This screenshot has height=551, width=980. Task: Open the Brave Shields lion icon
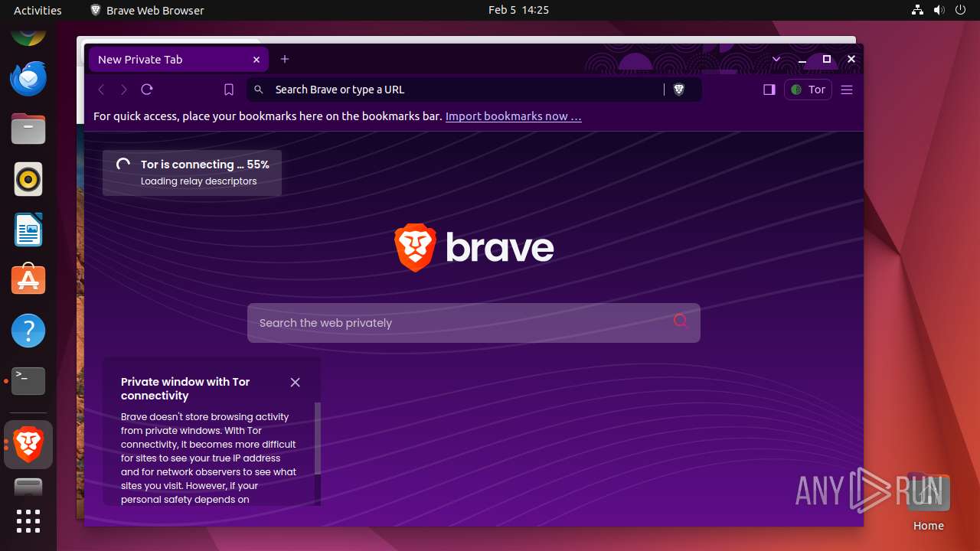[x=678, y=90]
